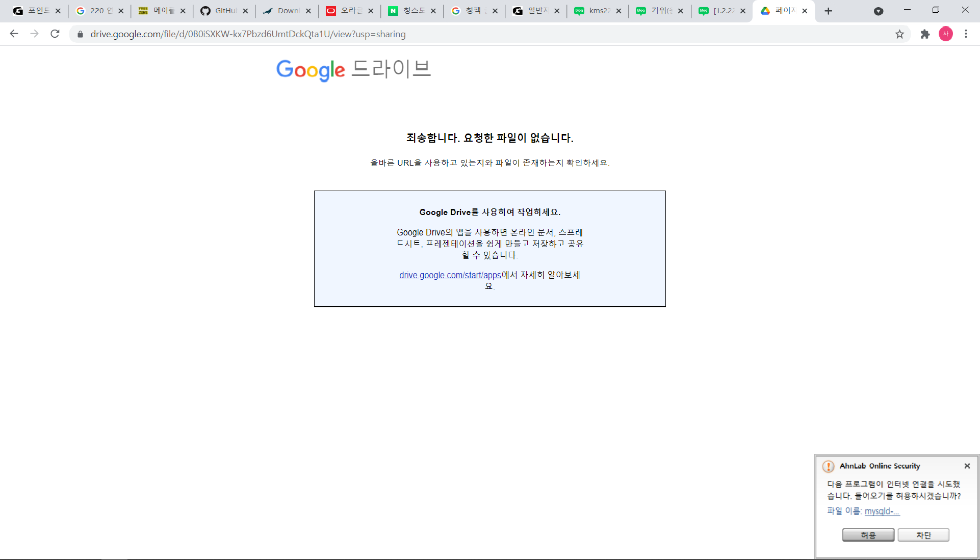The image size is (980, 560).
Task: Allow the connection with the 허용 button
Action: 868,535
